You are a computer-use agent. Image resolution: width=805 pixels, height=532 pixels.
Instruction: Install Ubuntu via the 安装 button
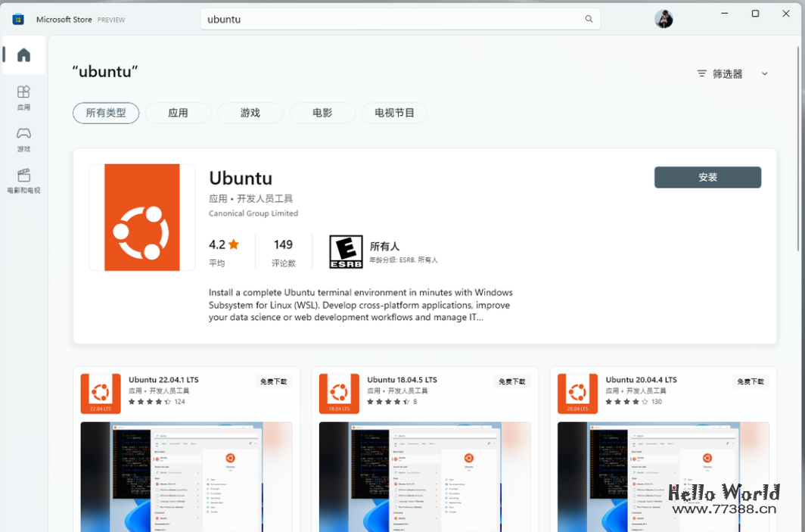pyautogui.click(x=707, y=177)
